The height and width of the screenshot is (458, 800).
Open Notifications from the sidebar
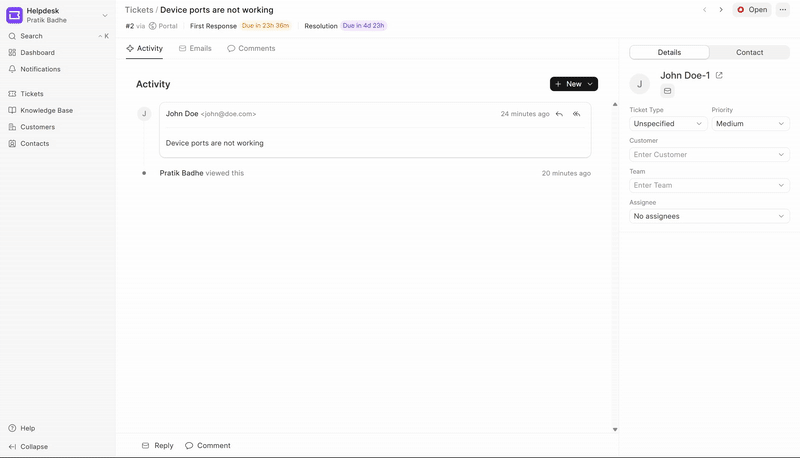[x=40, y=69]
